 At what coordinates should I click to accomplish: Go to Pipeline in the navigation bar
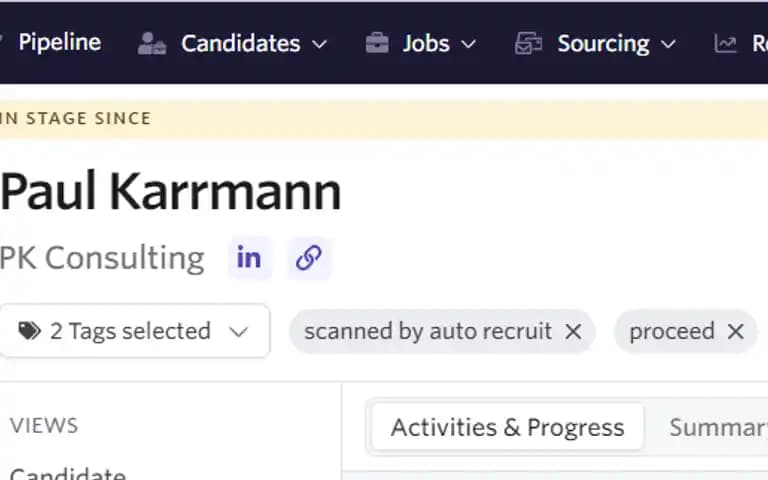point(60,43)
